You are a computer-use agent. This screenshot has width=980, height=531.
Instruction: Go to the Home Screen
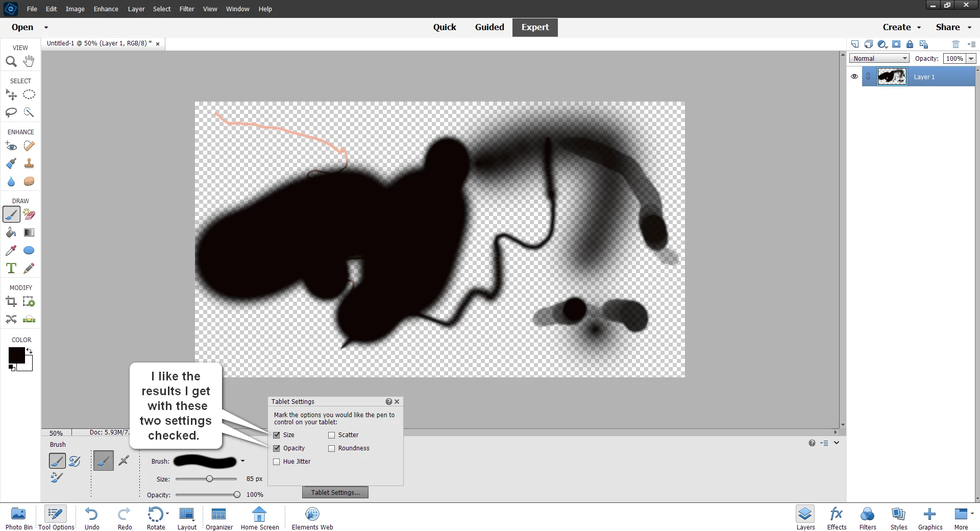[x=260, y=518]
